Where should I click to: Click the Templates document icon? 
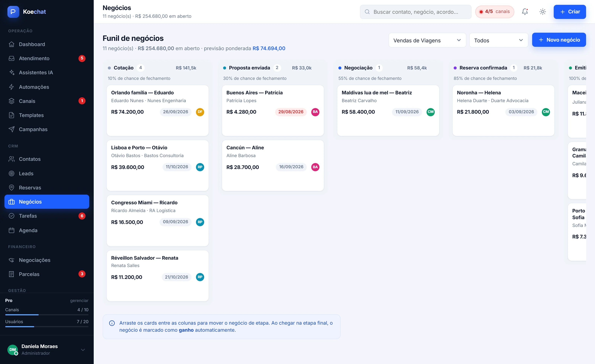tap(11, 115)
